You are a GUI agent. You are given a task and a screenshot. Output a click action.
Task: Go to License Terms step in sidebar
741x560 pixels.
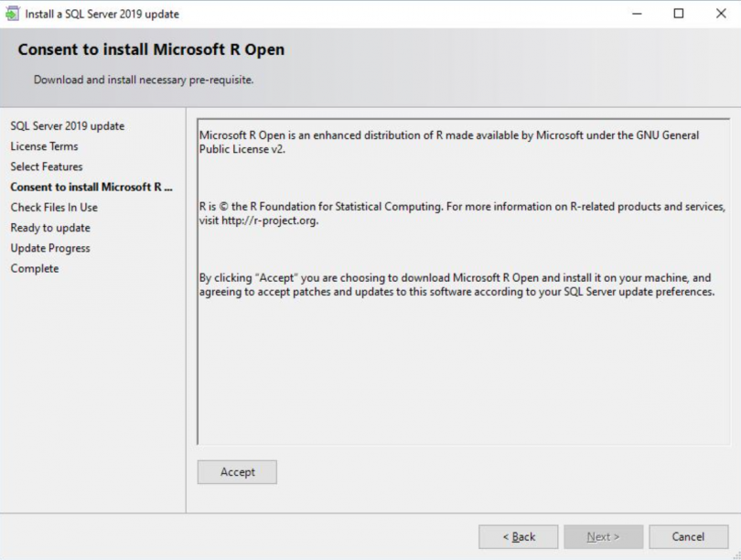click(44, 146)
